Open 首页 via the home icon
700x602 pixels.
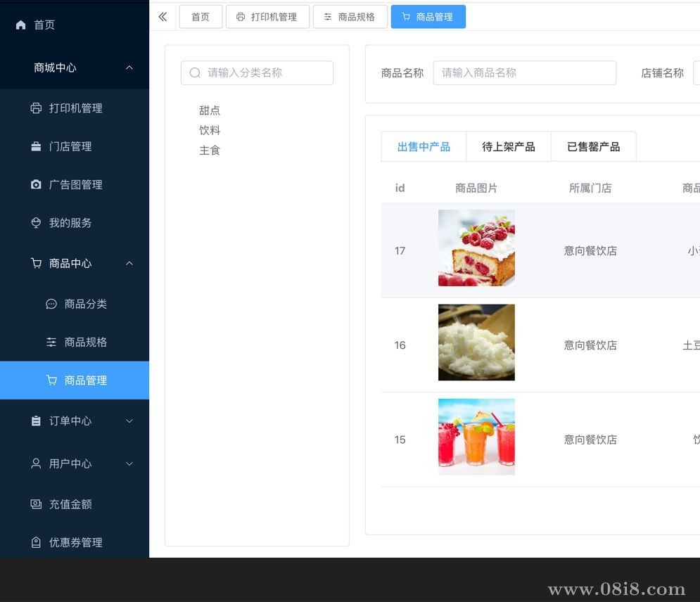point(20,25)
